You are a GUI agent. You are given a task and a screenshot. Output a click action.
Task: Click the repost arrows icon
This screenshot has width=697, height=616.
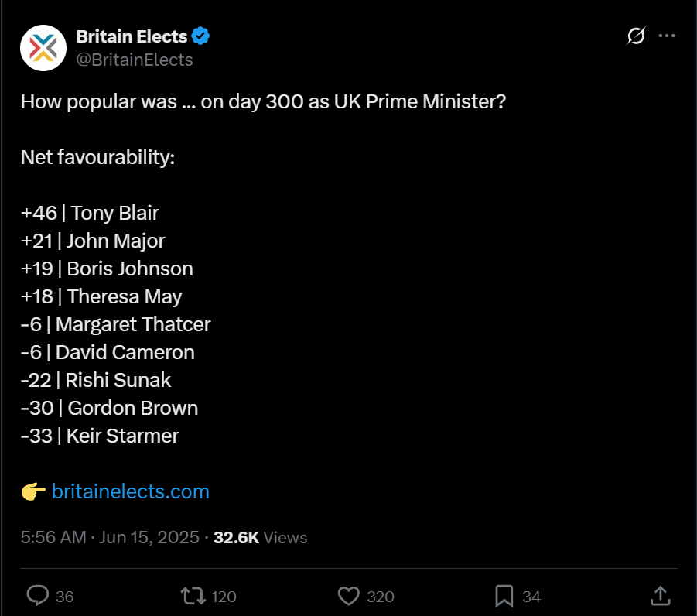(193, 596)
